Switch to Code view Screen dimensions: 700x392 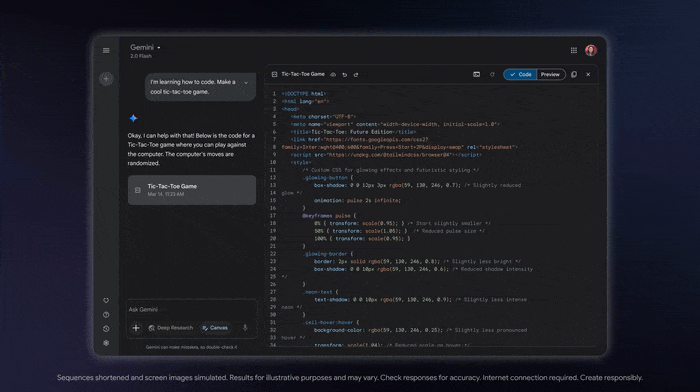click(520, 75)
